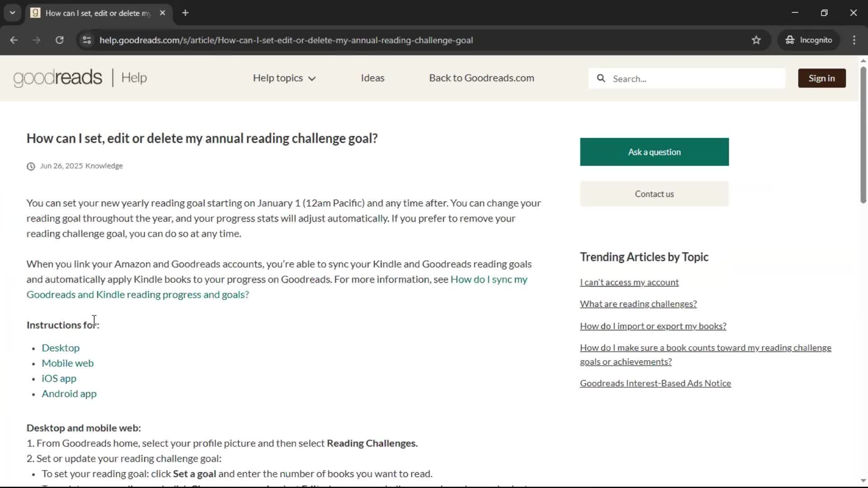Open Goodreads Interest-Based Ads Notice
Image resolution: width=868 pixels, height=488 pixels.
pyautogui.click(x=655, y=383)
